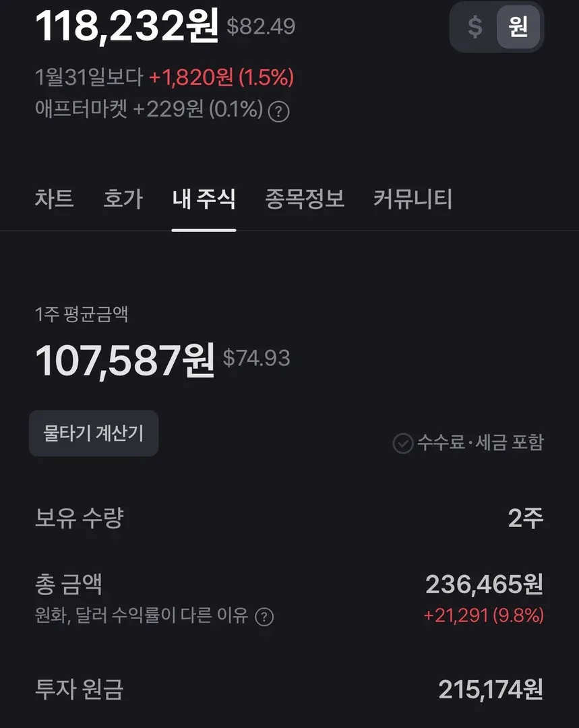Tap the +21,291 (9.8%) profit figure
Screen dimensions: 579x728
(483, 615)
